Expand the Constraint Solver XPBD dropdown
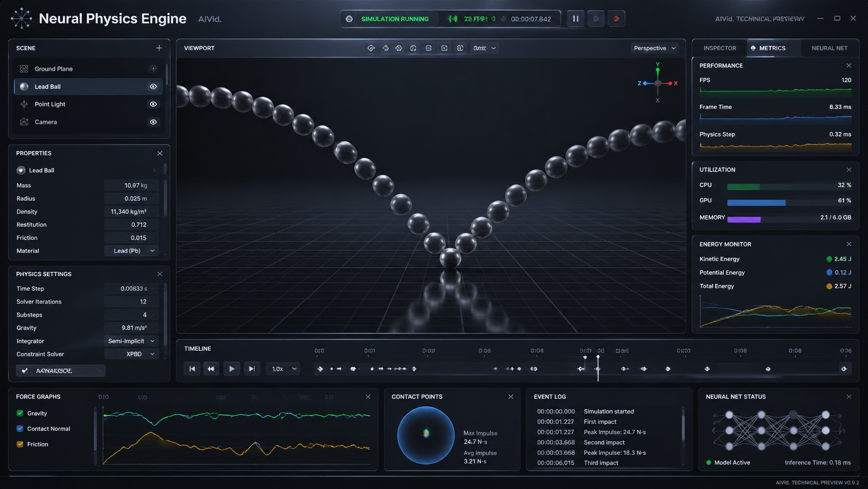This screenshot has height=489, width=868. coord(132,354)
